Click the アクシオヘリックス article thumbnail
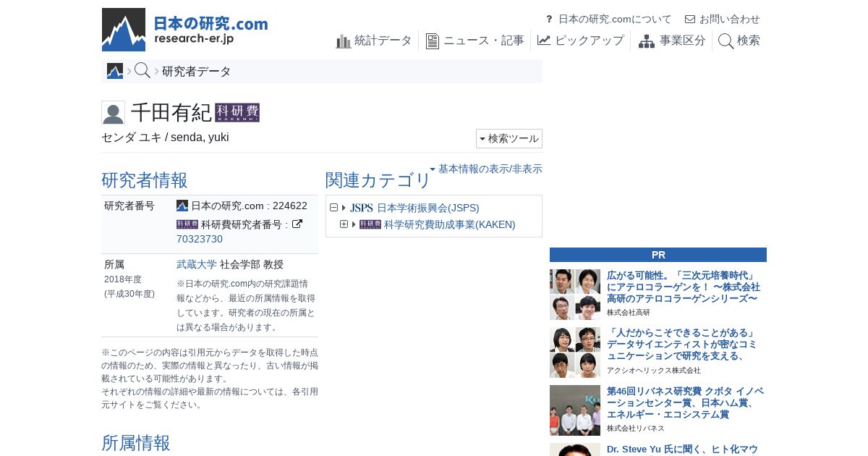This screenshot has width=868, height=456. click(575, 352)
